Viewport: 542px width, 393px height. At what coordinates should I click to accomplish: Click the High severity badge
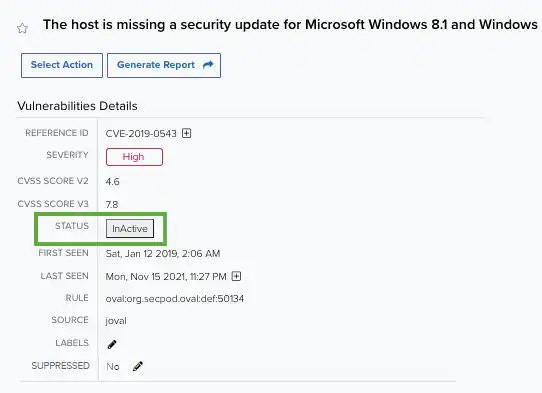(134, 157)
